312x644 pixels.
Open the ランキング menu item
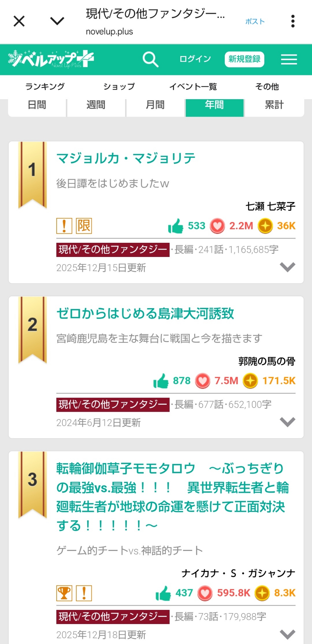tap(45, 87)
